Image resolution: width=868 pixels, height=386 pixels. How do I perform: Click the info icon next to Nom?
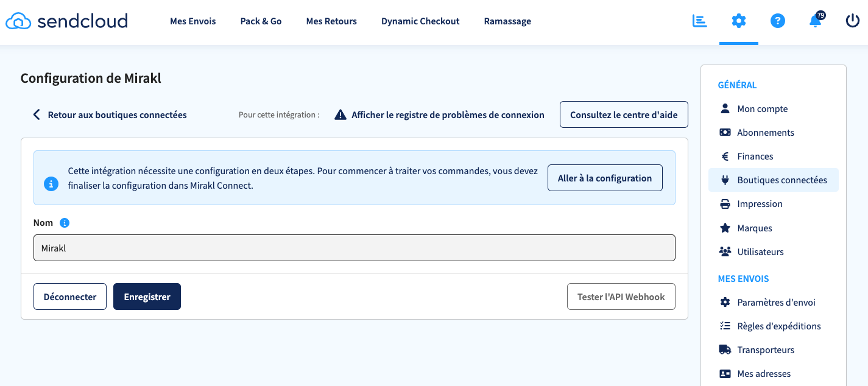pos(66,222)
